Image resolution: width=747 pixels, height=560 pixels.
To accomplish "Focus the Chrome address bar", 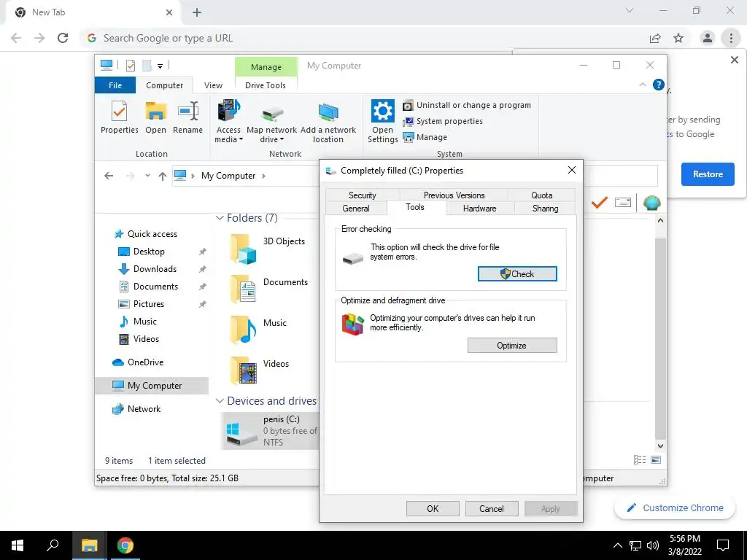I will (x=362, y=38).
